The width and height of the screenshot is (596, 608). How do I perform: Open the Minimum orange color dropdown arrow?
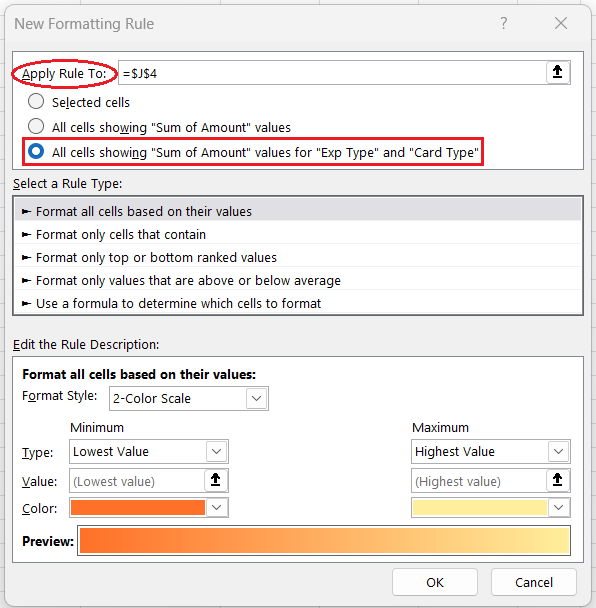tap(217, 508)
